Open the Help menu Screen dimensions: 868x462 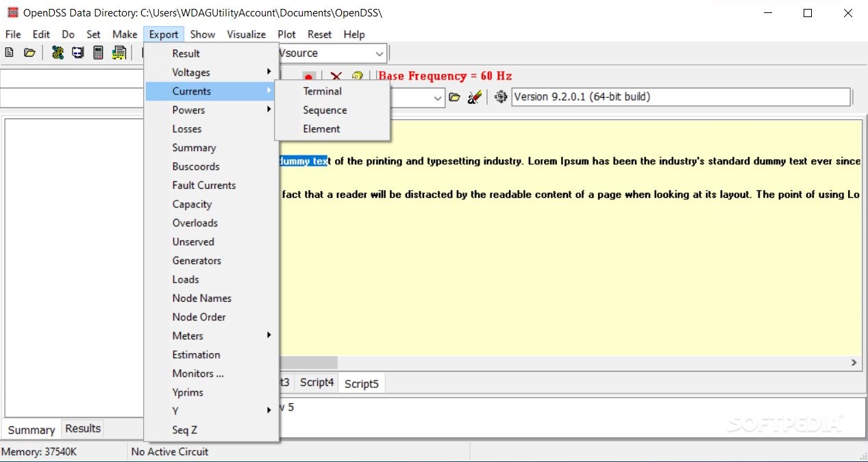(x=354, y=34)
